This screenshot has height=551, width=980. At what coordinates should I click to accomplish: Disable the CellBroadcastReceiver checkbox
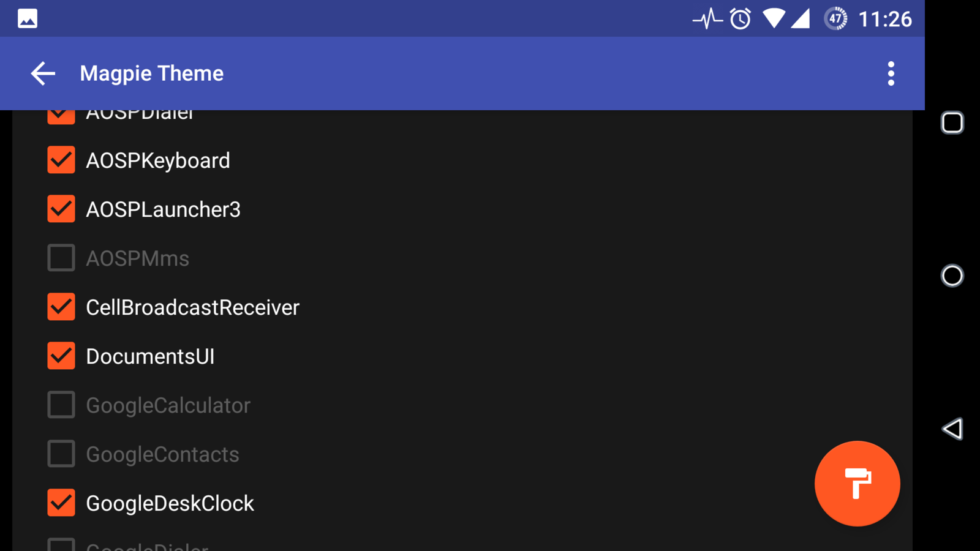[x=61, y=307]
